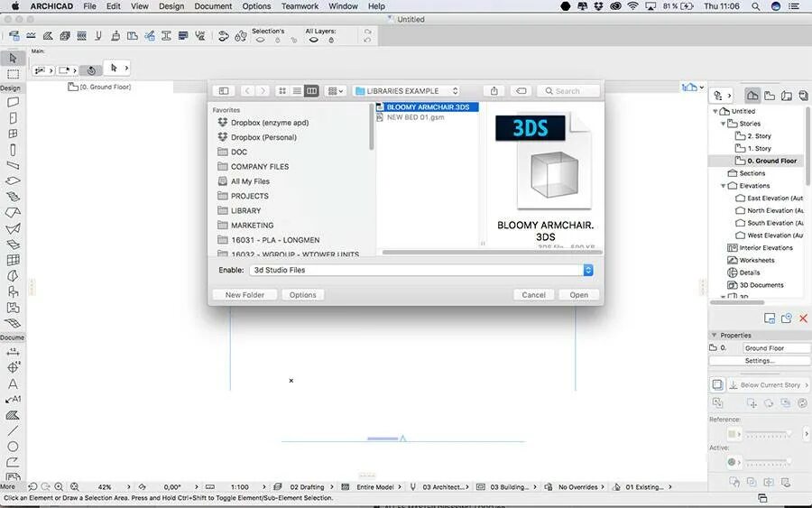Click the View Map icon in Navigator
This screenshot has width=812, height=508.
770,96
